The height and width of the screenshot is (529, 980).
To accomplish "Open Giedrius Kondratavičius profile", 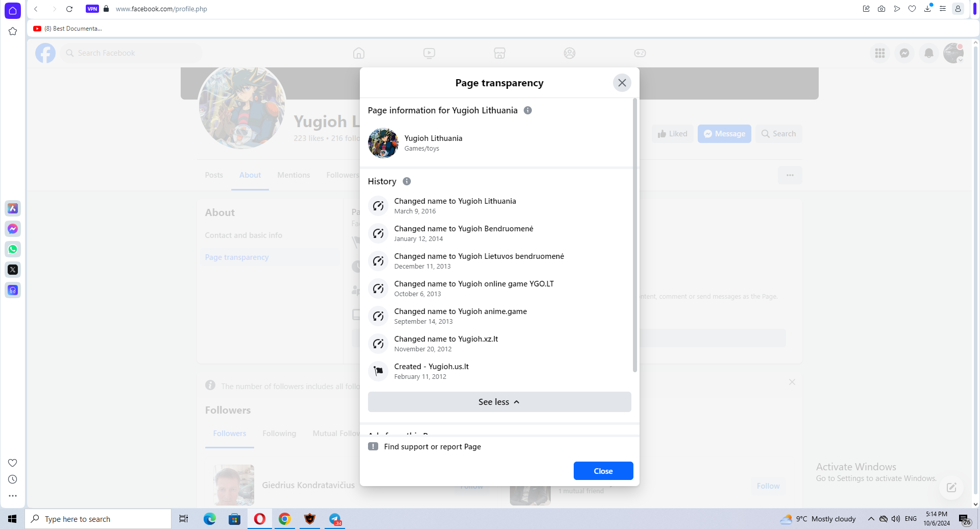I will click(308, 485).
